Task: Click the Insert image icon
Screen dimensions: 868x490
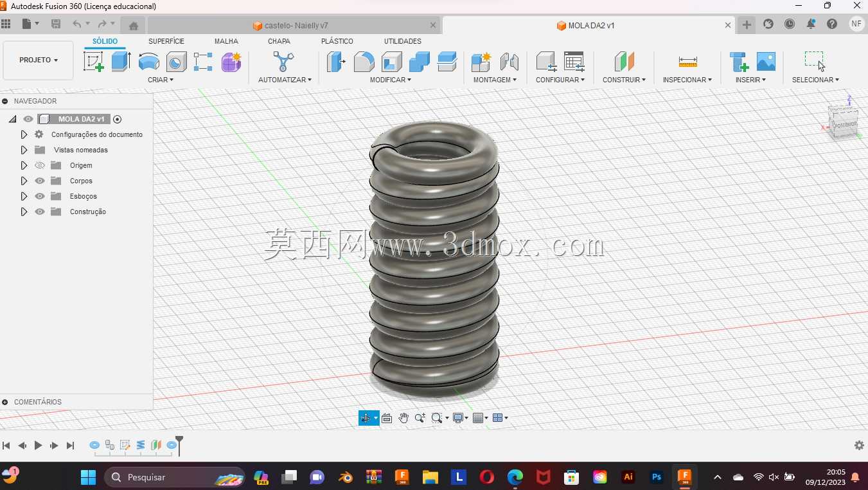Action: point(766,62)
